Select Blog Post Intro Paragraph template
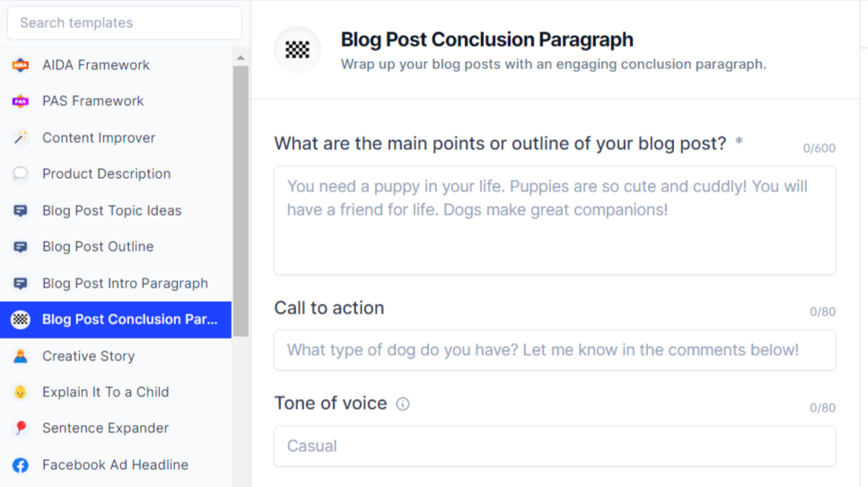Image resolution: width=868 pixels, height=487 pixels. click(x=125, y=283)
